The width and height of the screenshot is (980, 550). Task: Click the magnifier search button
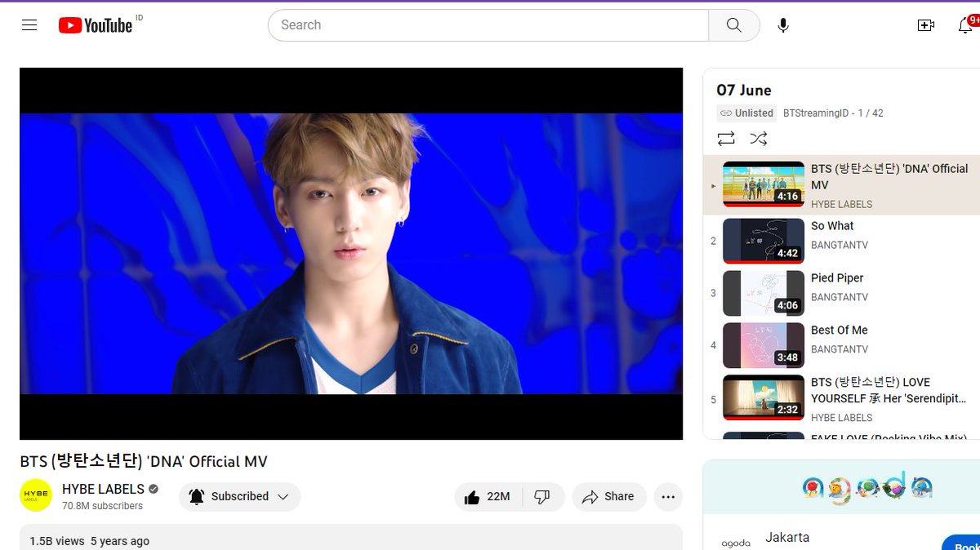[734, 25]
